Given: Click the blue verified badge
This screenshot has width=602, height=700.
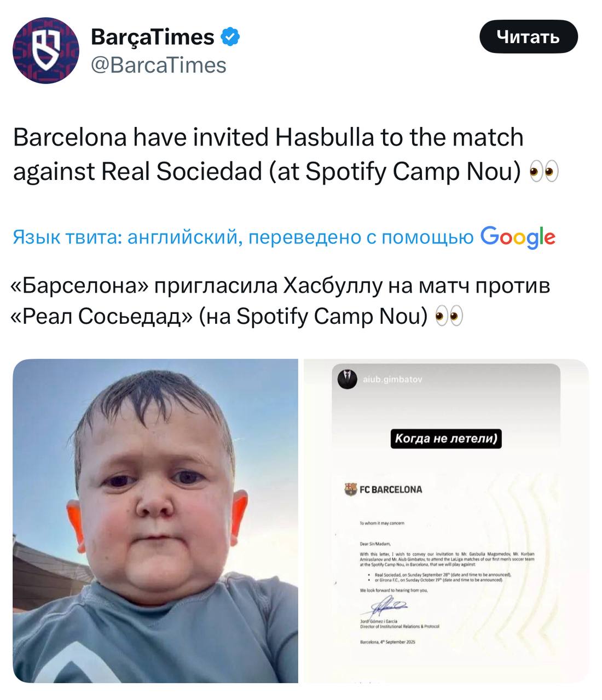Looking at the screenshot, I should tap(230, 37).
